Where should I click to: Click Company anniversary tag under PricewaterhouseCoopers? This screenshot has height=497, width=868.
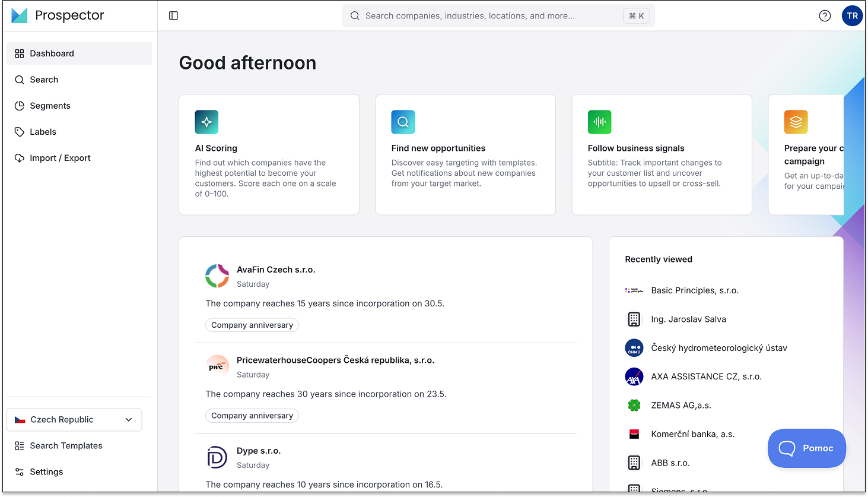pos(252,416)
